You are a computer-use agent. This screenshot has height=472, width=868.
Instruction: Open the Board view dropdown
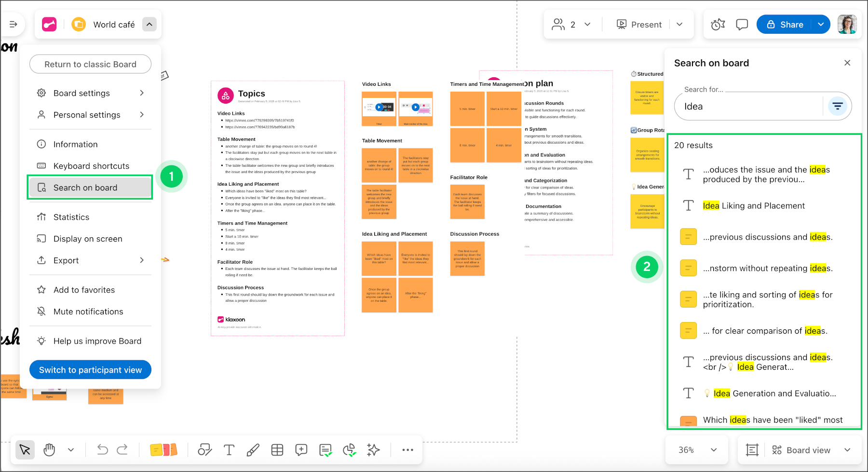click(810, 450)
